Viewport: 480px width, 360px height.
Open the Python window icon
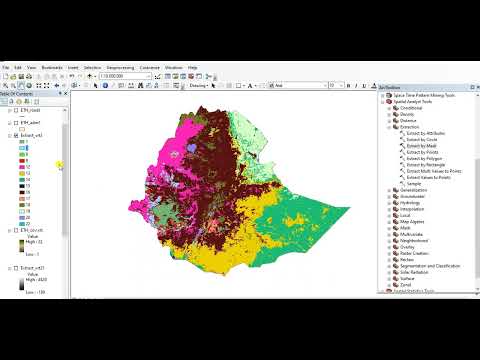coord(199,76)
